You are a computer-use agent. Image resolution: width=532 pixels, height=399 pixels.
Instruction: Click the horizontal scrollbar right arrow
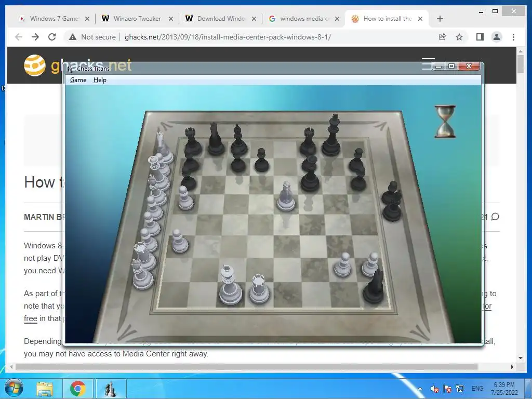click(x=512, y=367)
